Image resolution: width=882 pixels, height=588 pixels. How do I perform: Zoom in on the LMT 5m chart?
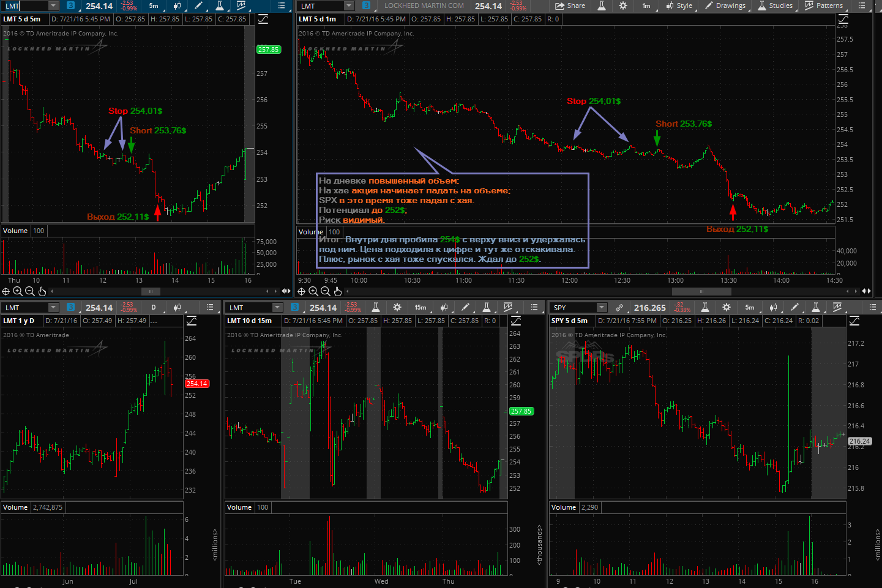[18, 291]
